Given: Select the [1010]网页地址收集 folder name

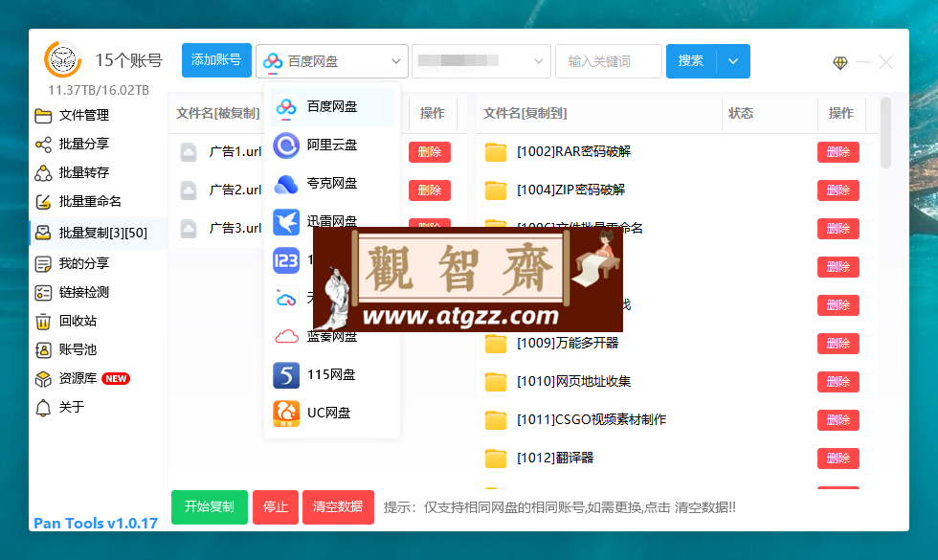Looking at the screenshot, I should [573, 382].
